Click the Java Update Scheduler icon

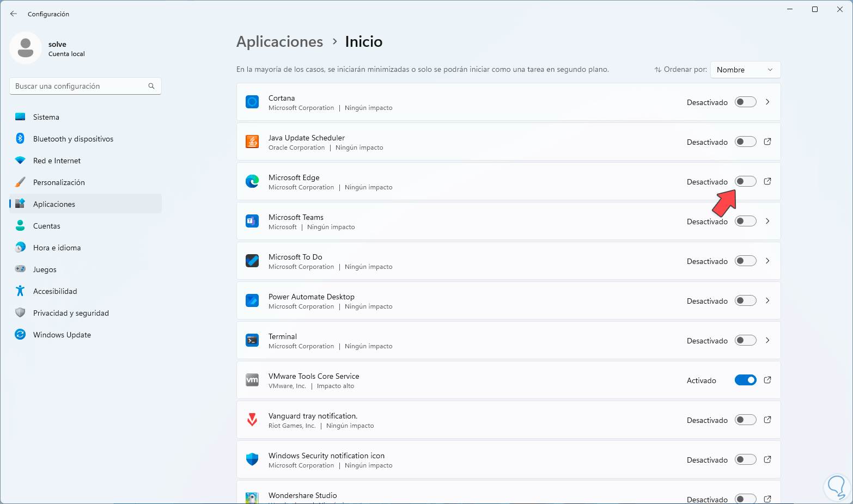(x=252, y=142)
